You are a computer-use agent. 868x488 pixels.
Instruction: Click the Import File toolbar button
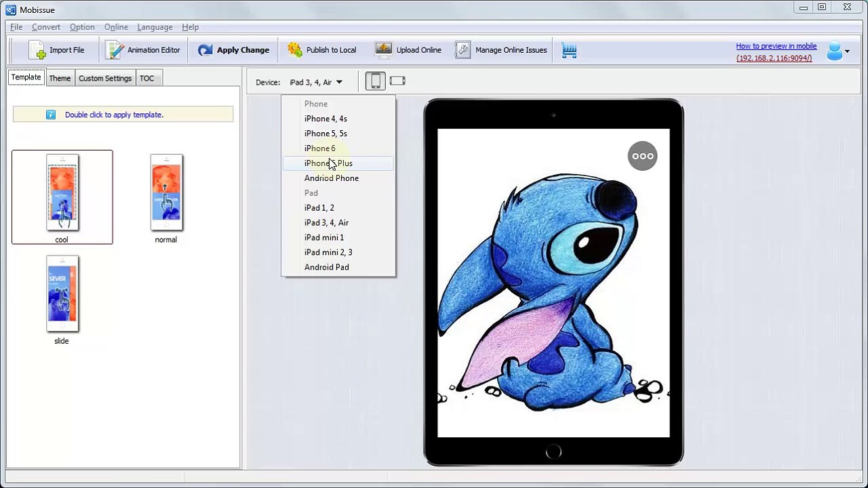pos(57,50)
